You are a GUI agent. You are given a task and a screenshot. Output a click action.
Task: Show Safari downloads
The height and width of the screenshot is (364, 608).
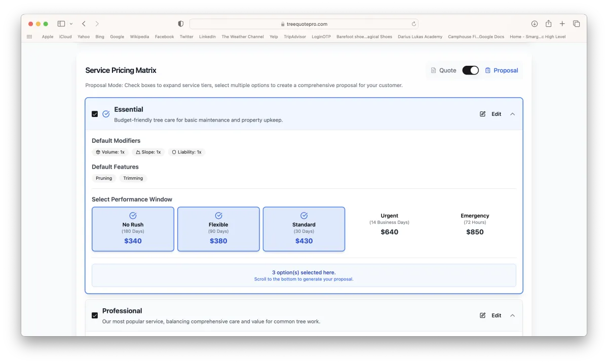pos(535,24)
